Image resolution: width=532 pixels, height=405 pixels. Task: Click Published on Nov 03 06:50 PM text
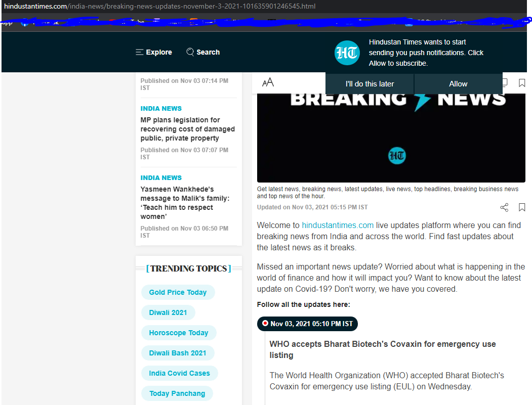[x=184, y=232]
